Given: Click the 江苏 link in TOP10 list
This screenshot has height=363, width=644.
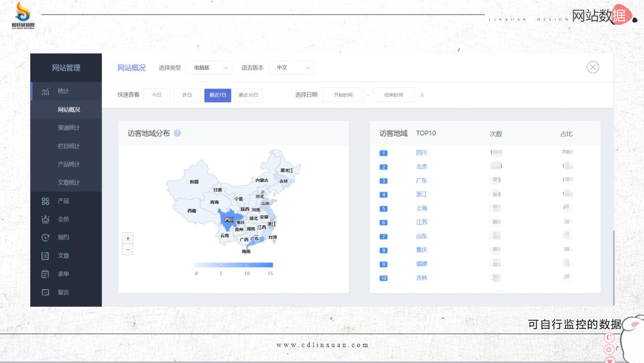Looking at the screenshot, I should [x=422, y=222].
